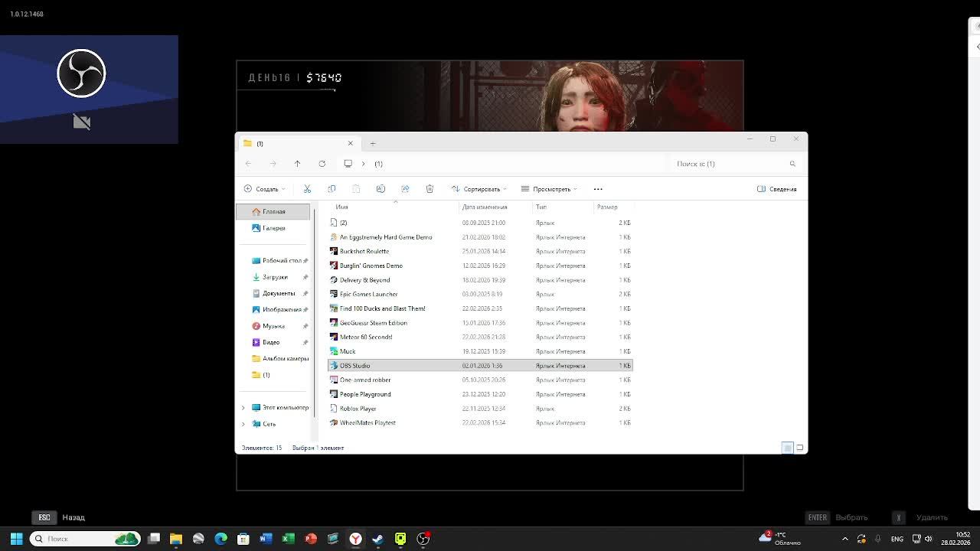Click the Delete trash icon in Explorer toolbar
This screenshot has height=551, width=980.
coord(430,189)
